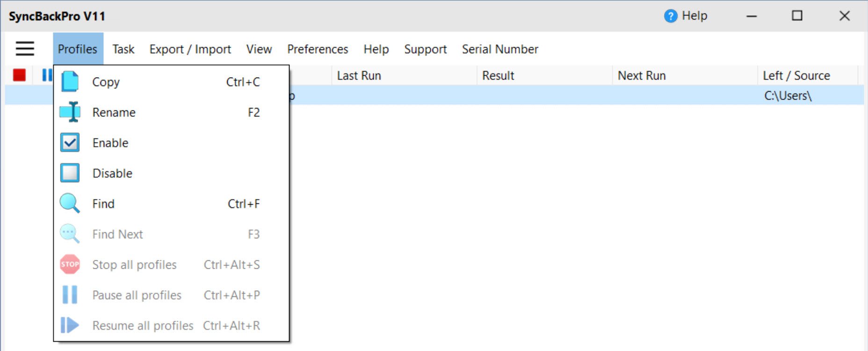This screenshot has width=868, height=351.
Task: Open the Help menu in menu bar
Action: [x=376, y=49]
